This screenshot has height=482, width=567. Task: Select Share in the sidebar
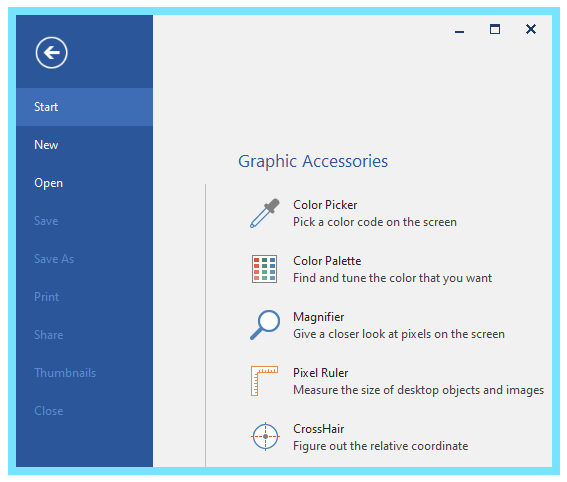click(85, 335)
